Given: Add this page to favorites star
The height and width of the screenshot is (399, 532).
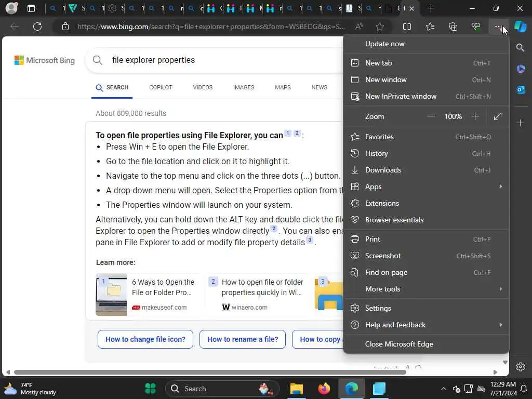Looking at the screenshot, I should pyautogui.click(x=380, y=26).
